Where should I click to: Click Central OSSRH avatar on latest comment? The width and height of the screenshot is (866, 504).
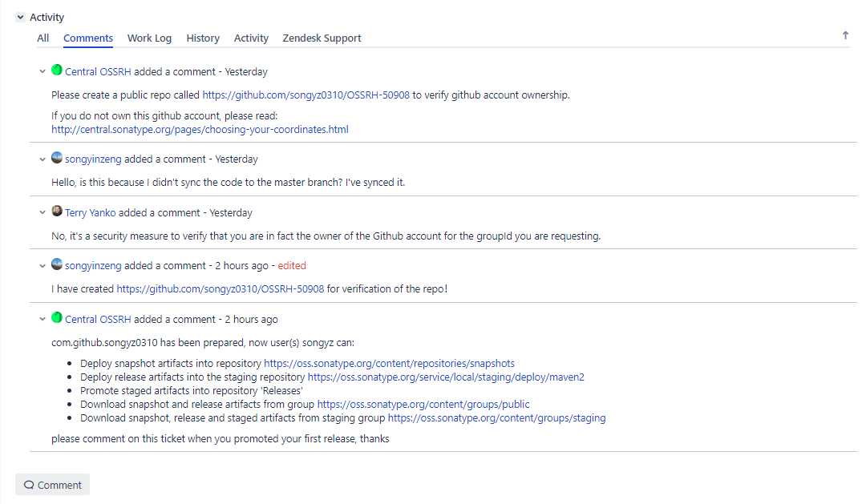pyautogui.click(x=56, y=317)
